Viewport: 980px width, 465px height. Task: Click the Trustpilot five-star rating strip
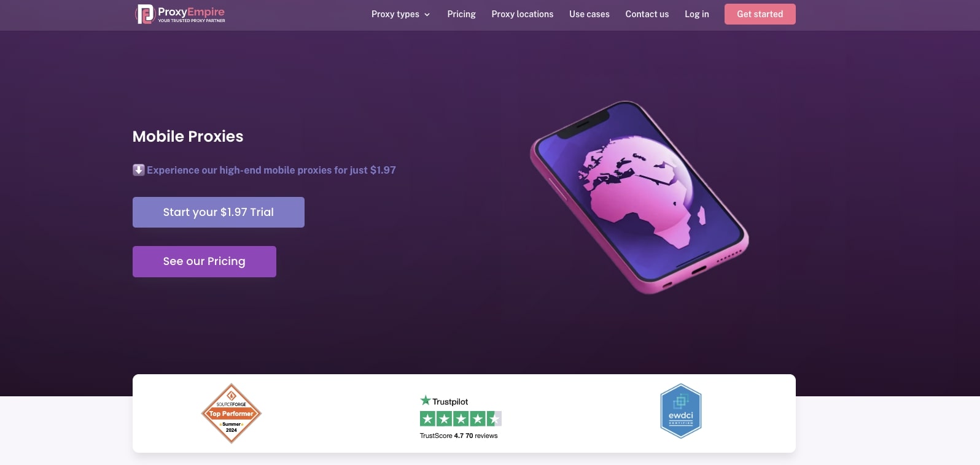461,418
